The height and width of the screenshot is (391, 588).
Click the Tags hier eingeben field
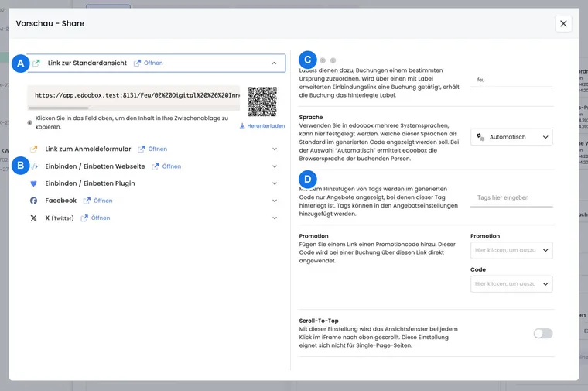[511, 197]
